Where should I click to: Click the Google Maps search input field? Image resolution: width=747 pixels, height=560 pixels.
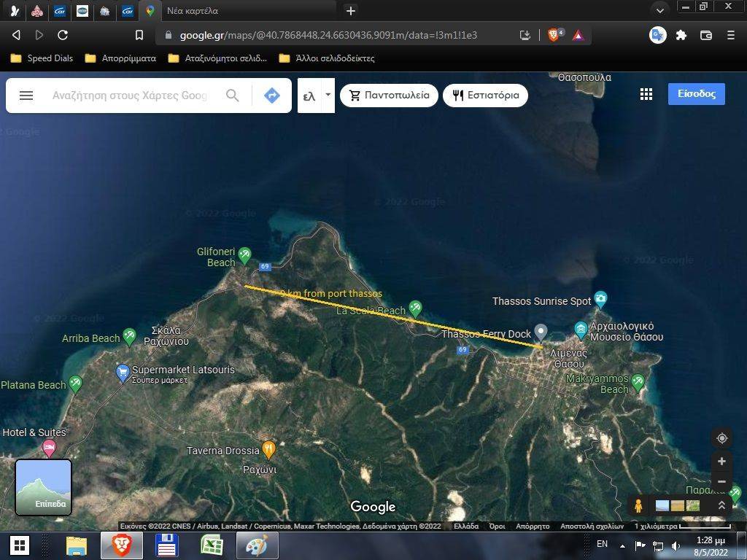pyautogui.click(x=131, y=96)
